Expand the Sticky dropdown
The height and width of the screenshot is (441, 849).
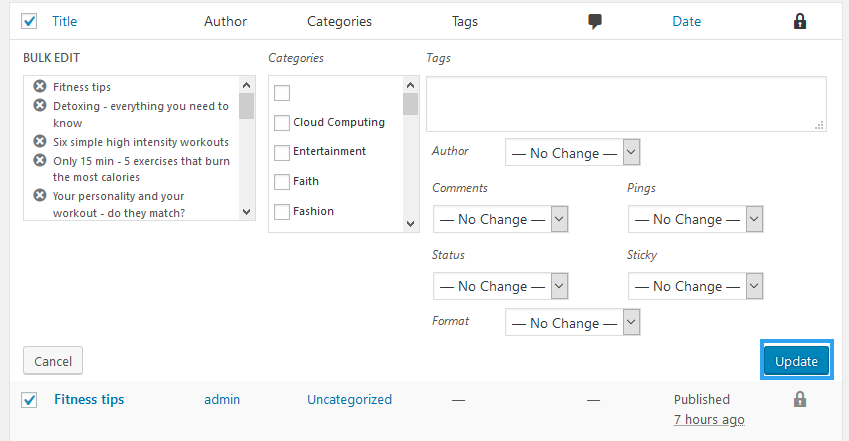click(x=695, y=287)
